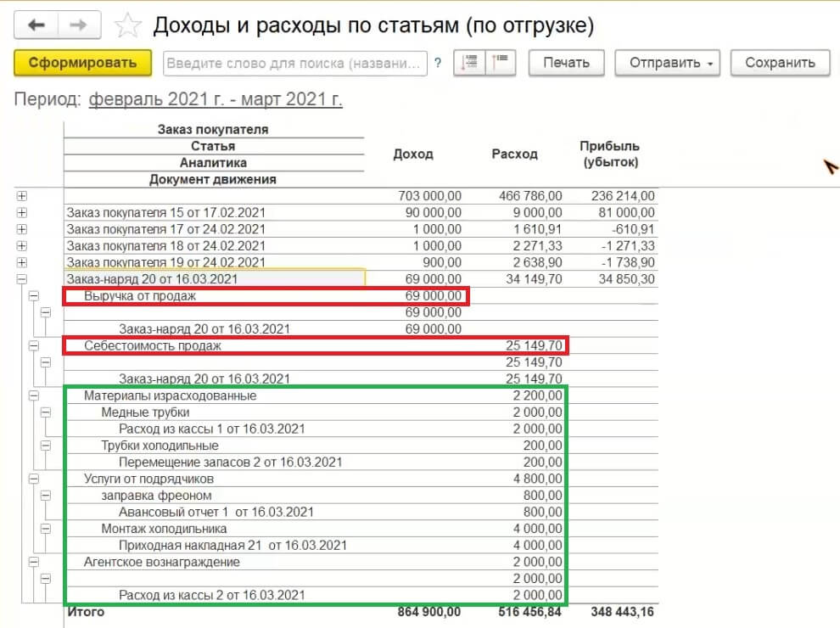Select total profit 348 443,16

coord(623,611)
